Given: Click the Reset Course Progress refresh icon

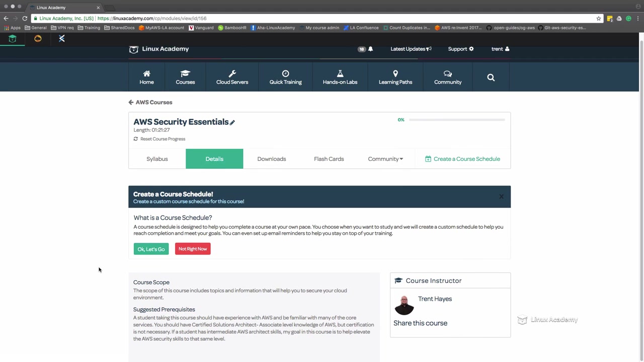Looking at the screenshot, I should [x=136, y=139].
